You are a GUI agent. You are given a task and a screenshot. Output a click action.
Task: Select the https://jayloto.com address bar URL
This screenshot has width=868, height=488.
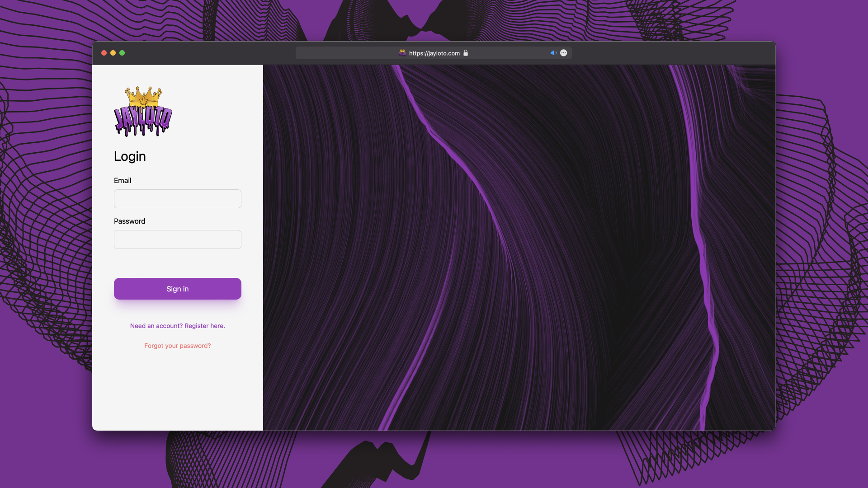point(434,53)
